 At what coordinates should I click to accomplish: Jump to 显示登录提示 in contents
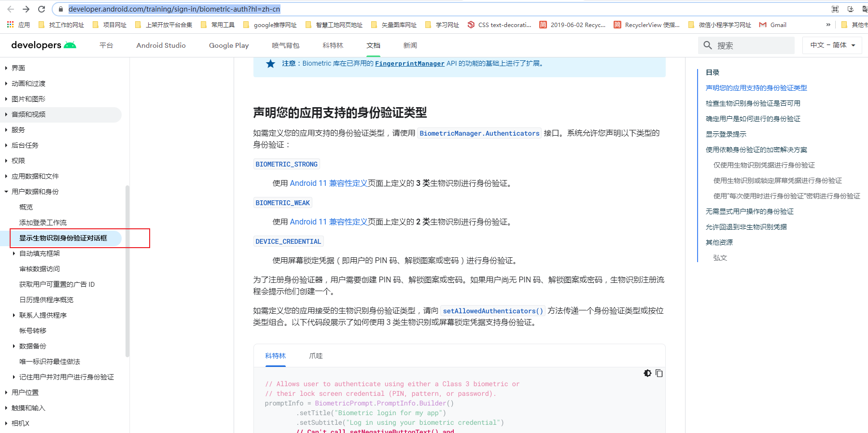pos(726,134)
